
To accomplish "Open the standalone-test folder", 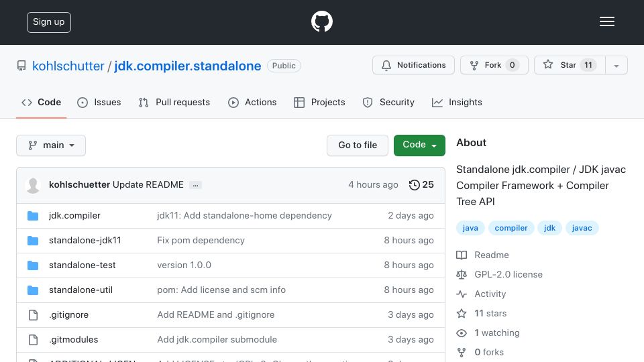I will point(82,265).
